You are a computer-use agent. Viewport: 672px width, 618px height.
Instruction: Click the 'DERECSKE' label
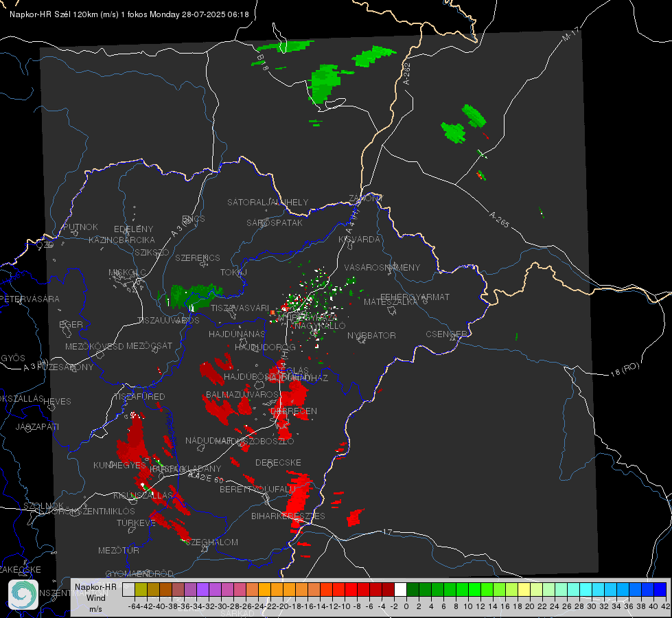(278, 462)
